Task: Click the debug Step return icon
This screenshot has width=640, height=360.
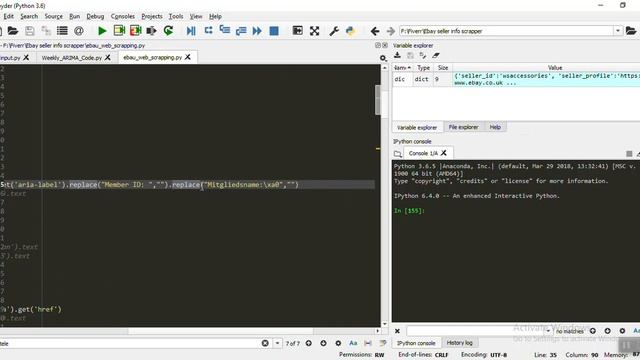Action: 241,31
